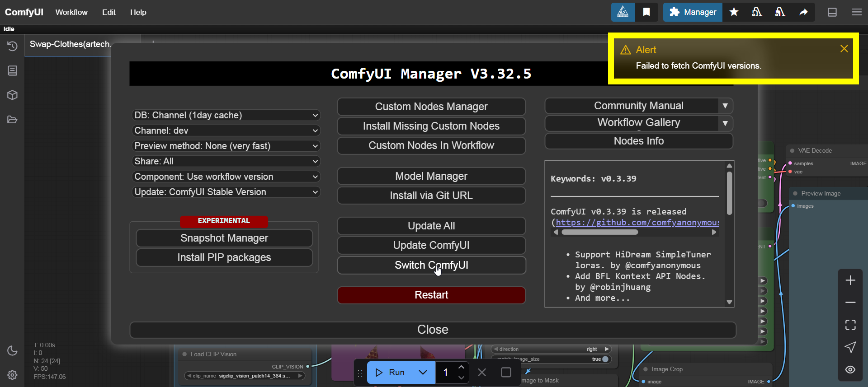Open the node library cube icon
868x387 pixels.
pyautogui.click(x=12, y=95)
